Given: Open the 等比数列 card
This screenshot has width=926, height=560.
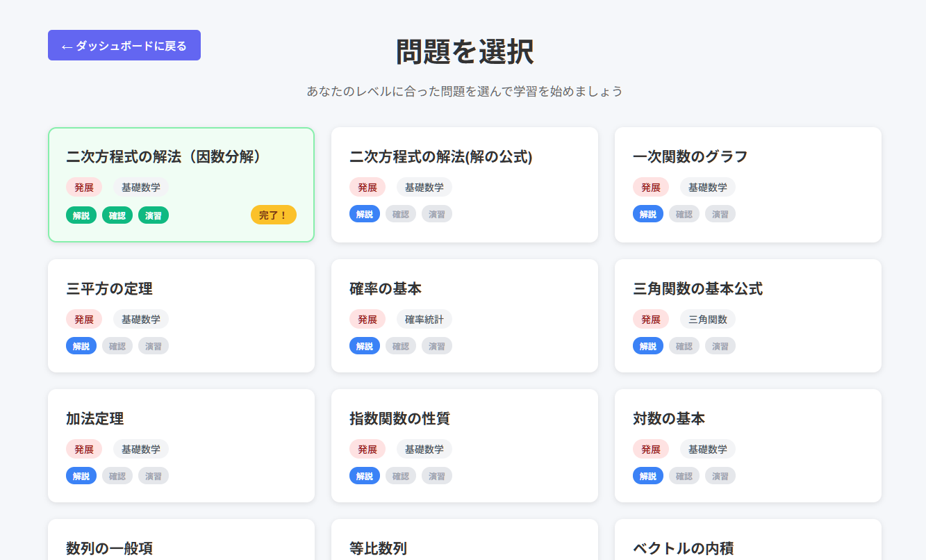Looking at the screenshot, I should tap(465, 540).
